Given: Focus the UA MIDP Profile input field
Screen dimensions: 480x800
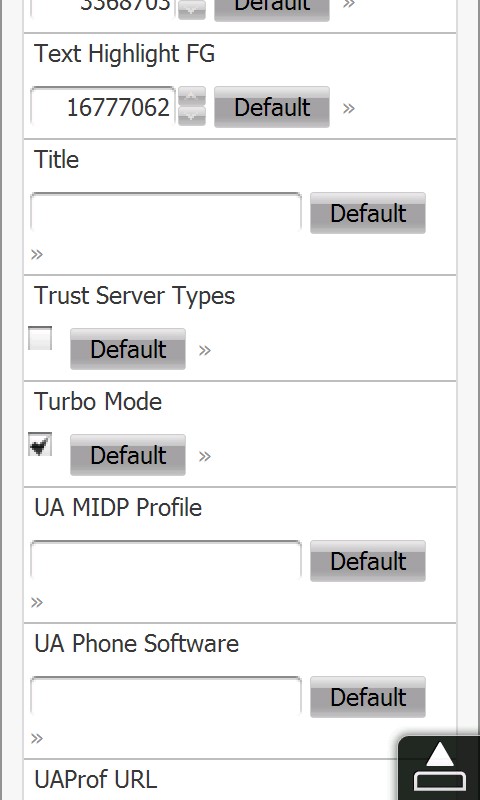Looking at the screenshot, I should point(166,560).
